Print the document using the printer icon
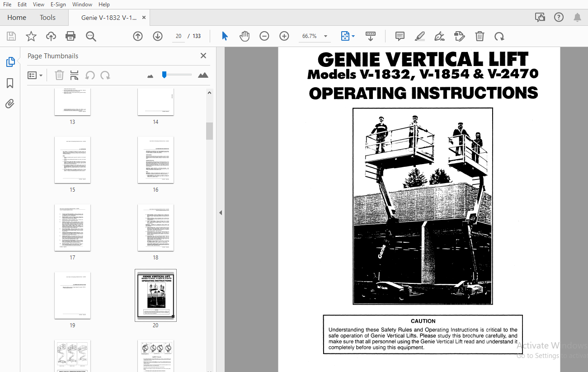Viewport: 588px width, 372px height. (x=71, y=36)
